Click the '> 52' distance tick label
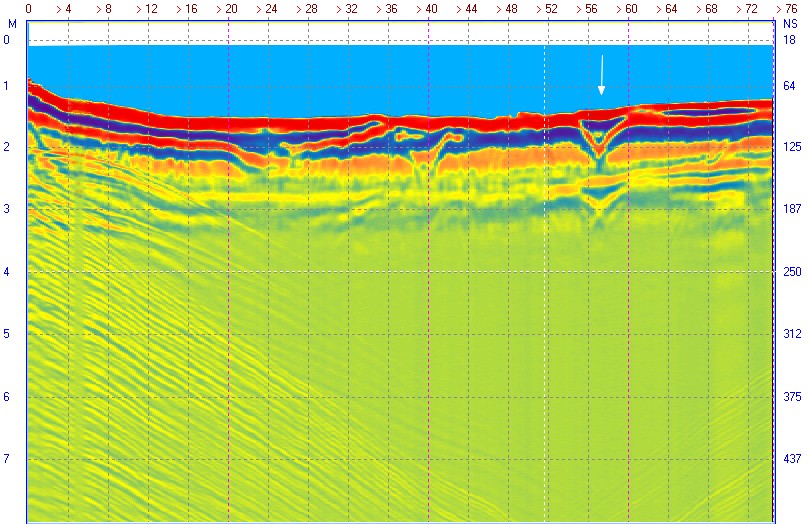Viewport: 808px width, 524px height. [x=547, y=9]
